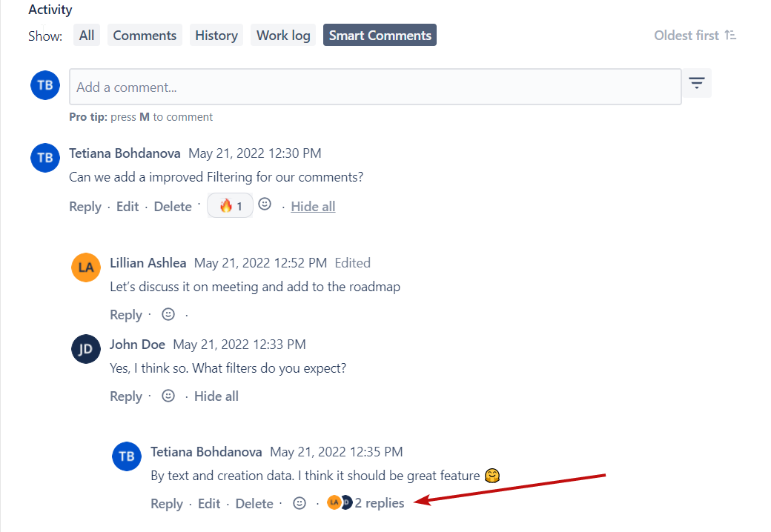Collapse thread with underlined Hide all link
The image size is (771, 532).
pyautogui.click(x=313, y=207)
